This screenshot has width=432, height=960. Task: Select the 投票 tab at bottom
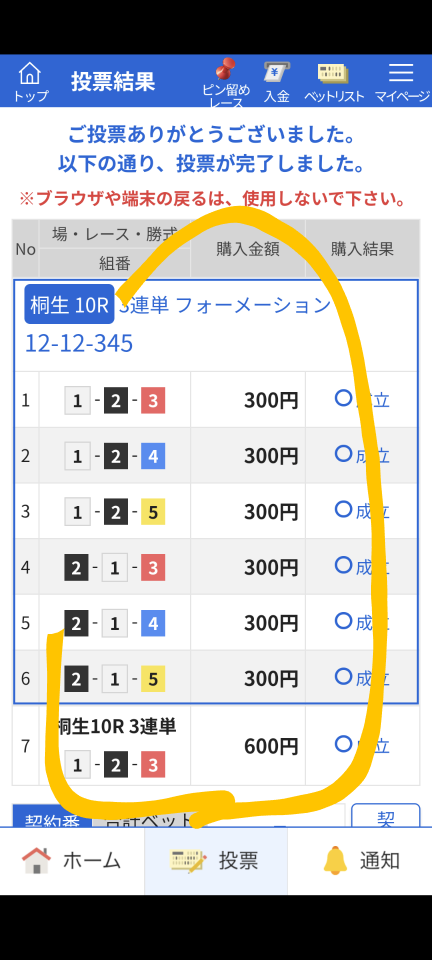216,861
